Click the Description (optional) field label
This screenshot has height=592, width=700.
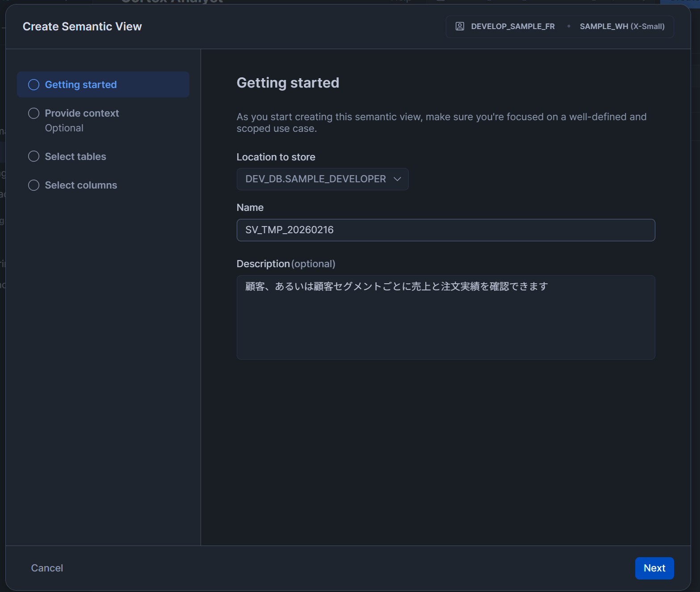tap(286, 264)
